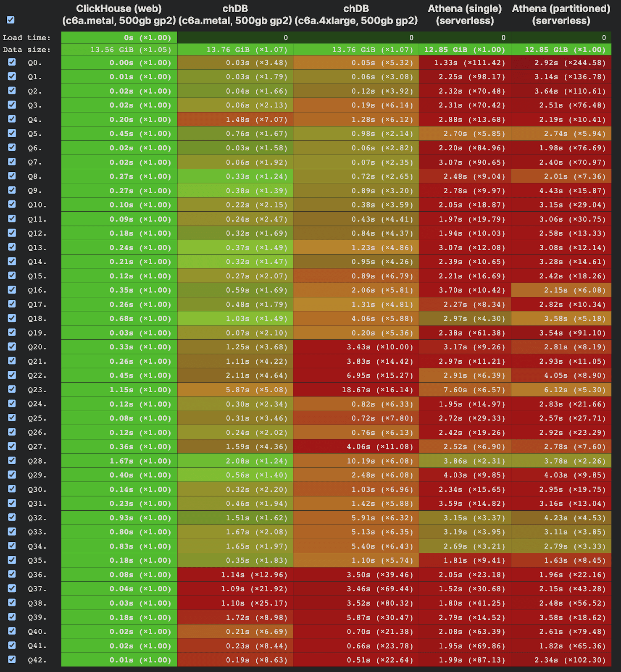Click the '1.48s (×7.07)' cell
The image size is (621, 672).
(235, 120)
